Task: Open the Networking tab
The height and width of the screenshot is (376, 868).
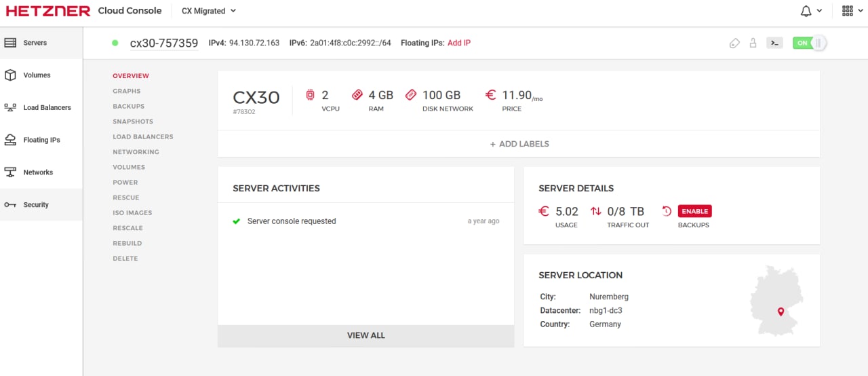Action: [x=136, y=152]
